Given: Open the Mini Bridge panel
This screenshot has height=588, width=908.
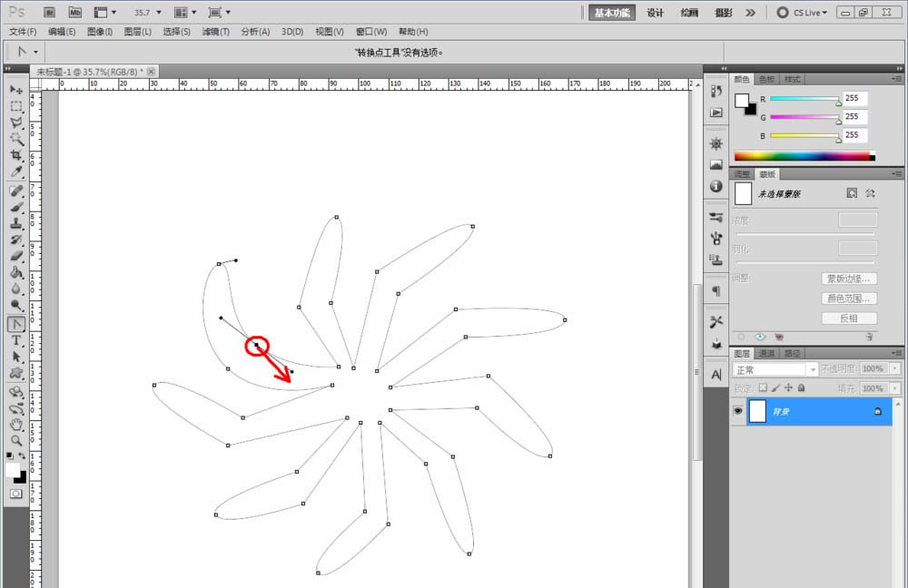Looking at the screenshot, I should point(74,12).
